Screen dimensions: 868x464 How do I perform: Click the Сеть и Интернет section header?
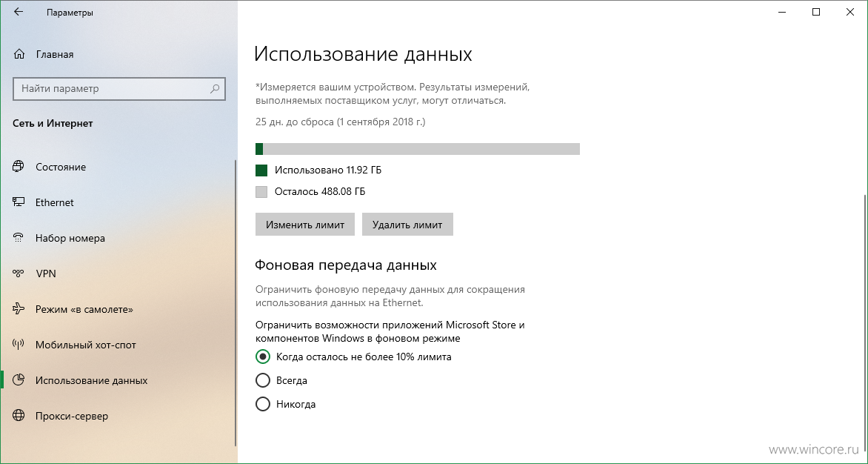pos(53,124)
